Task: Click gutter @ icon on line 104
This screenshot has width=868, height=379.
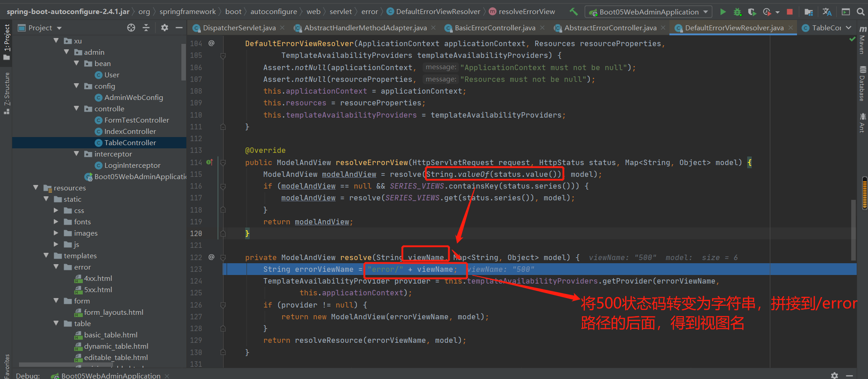Action: tap(211, 43)
